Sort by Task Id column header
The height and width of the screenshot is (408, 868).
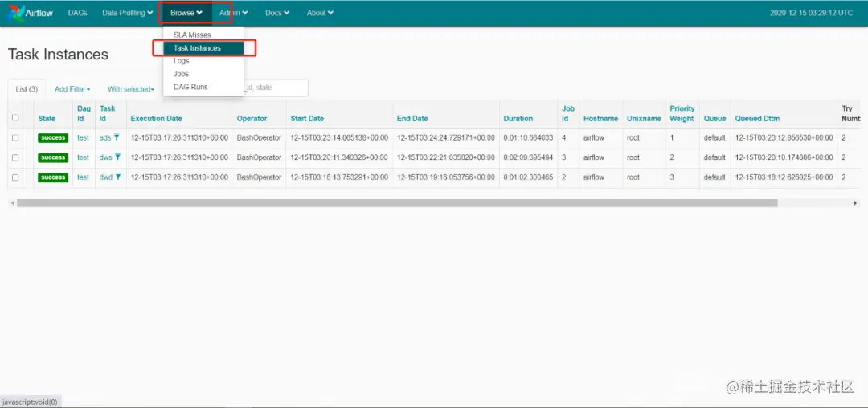coord(108,113)
